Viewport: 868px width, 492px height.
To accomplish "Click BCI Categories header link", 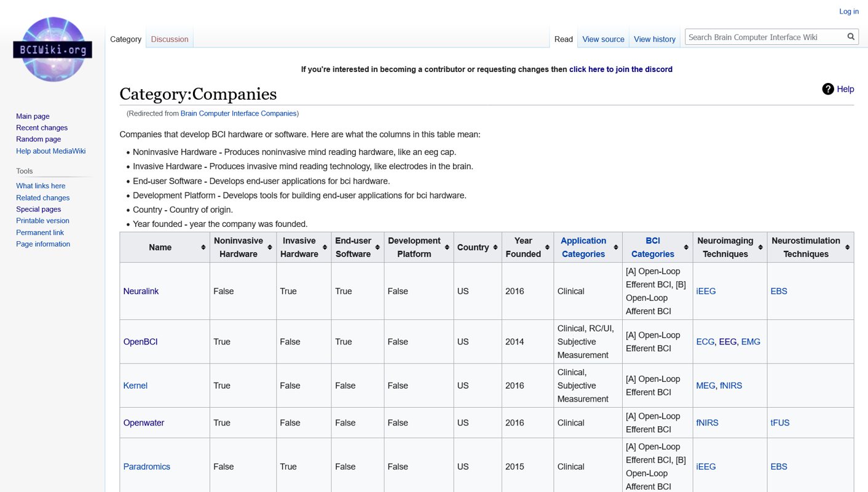I will [x=652, y=247].
